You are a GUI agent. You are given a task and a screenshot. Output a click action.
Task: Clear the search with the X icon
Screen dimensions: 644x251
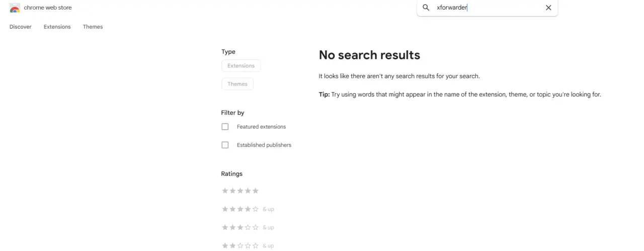click(548, 8)
